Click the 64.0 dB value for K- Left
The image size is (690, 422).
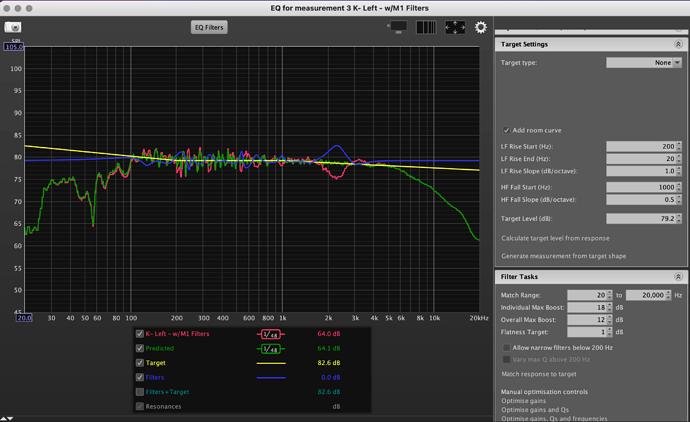click(x=329, y=334)
